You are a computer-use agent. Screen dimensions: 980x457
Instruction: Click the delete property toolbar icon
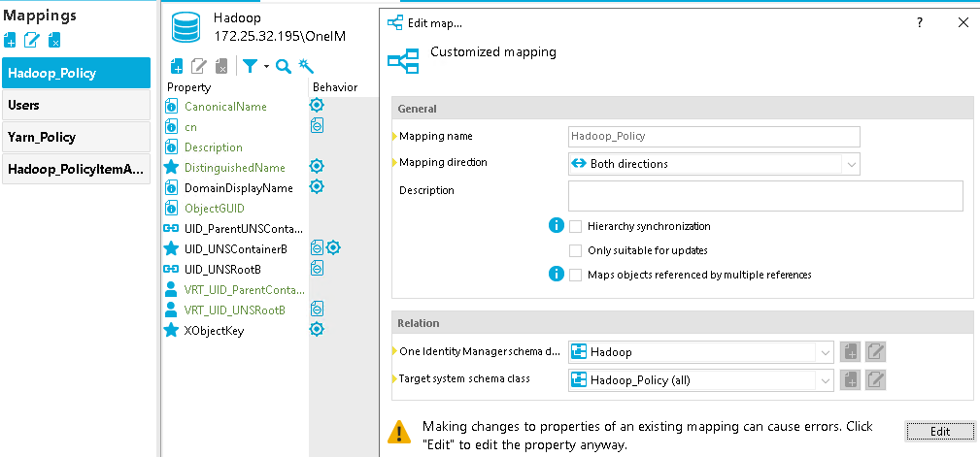pos(220,66)
